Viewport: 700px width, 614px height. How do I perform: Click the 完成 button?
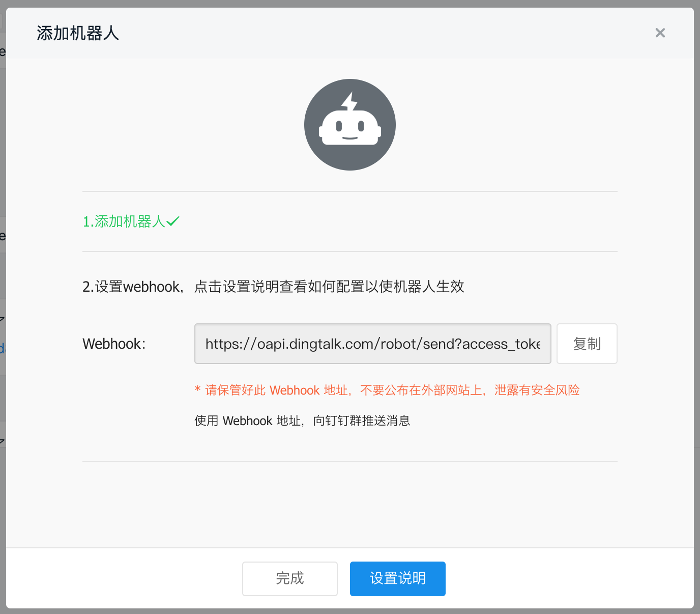click(290, 578)
